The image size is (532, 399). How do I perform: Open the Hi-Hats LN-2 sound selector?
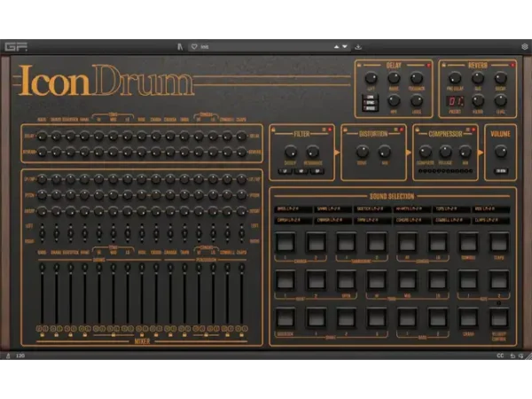pos(412,209)
